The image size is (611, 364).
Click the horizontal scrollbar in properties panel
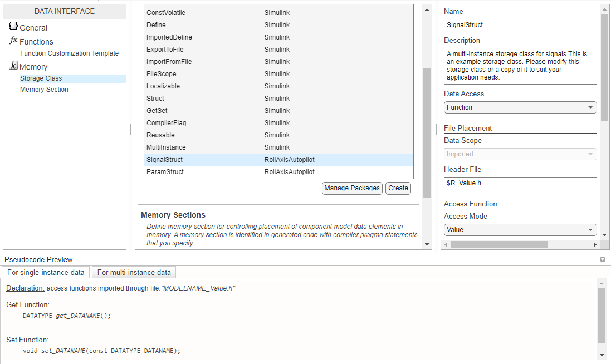pos(498,244)
